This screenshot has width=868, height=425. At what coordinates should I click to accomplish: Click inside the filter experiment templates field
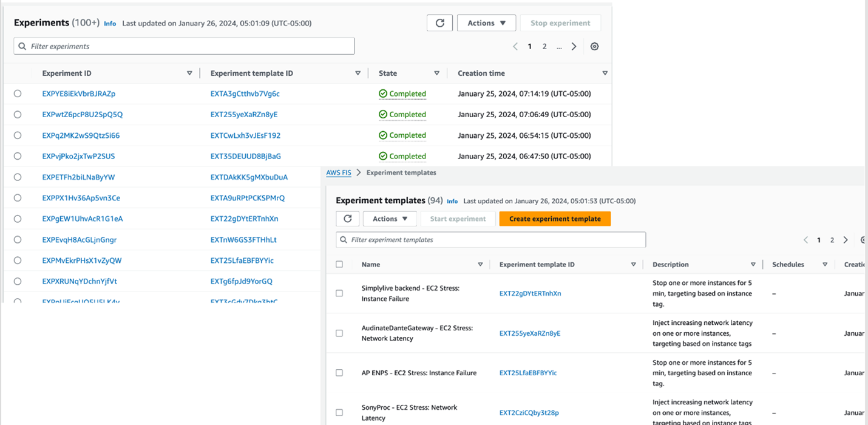490,239
